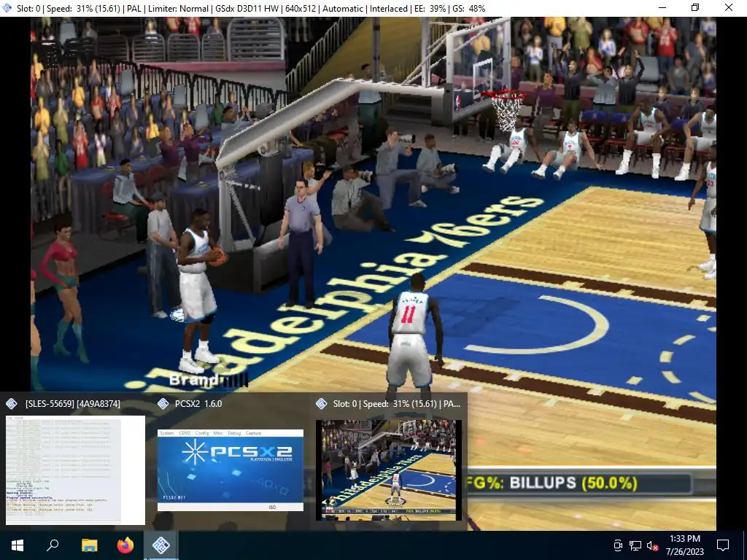Minimize the game window
Image resolution: width=747 pixels, height=560 pixels.
(x=662, y=8)
